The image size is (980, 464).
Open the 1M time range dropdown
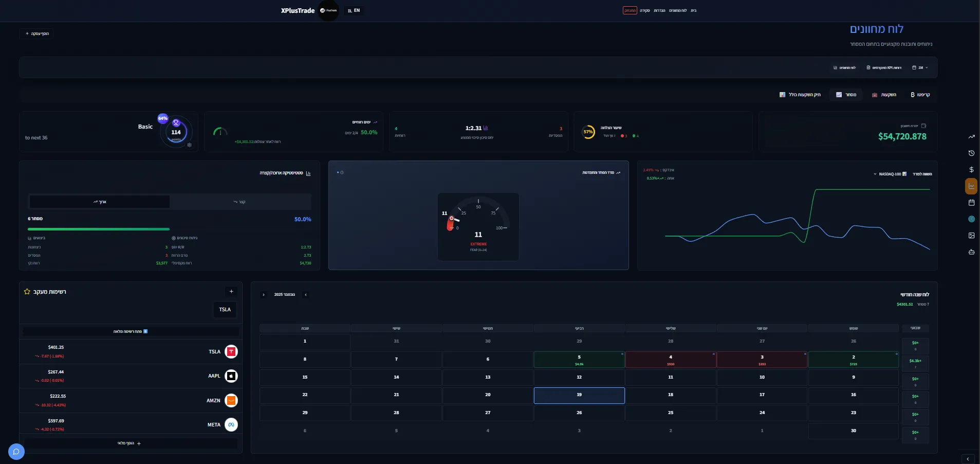[920, 68]
